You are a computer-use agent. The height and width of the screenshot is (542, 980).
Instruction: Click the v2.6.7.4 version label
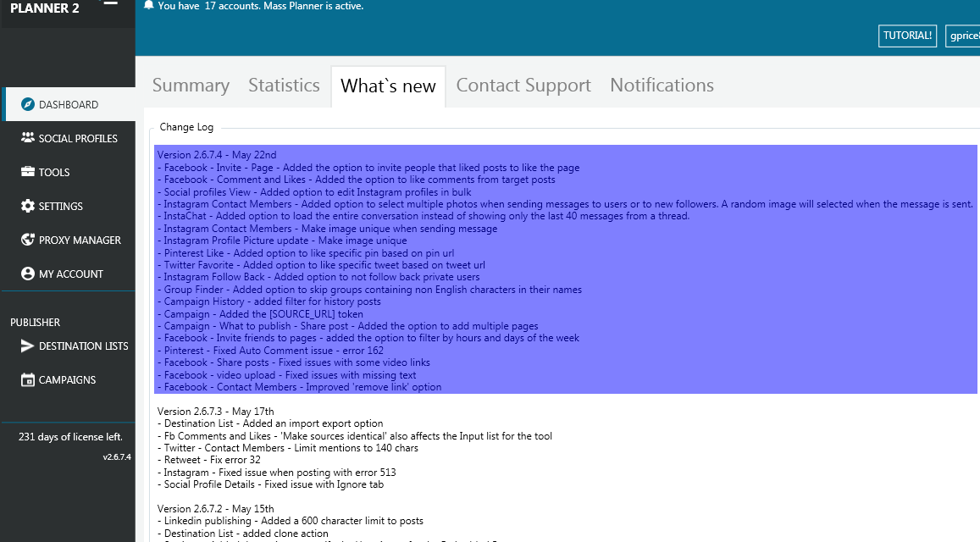[x=116, y=458]
